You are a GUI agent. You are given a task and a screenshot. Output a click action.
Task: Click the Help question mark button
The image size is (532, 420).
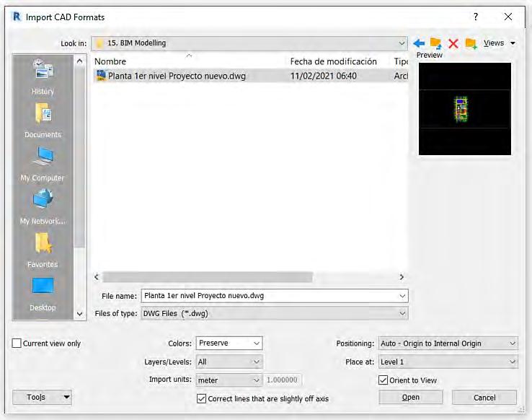(476, 17)
